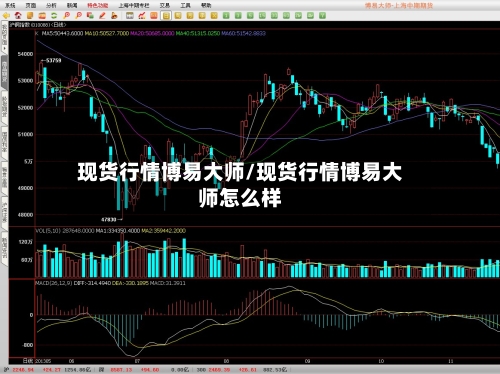Open the 分析 menu

click(x=51, y=5)
